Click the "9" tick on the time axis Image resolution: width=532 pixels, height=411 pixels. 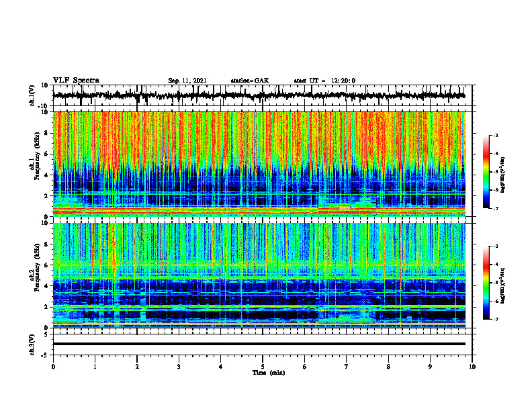tap(430, 367)
